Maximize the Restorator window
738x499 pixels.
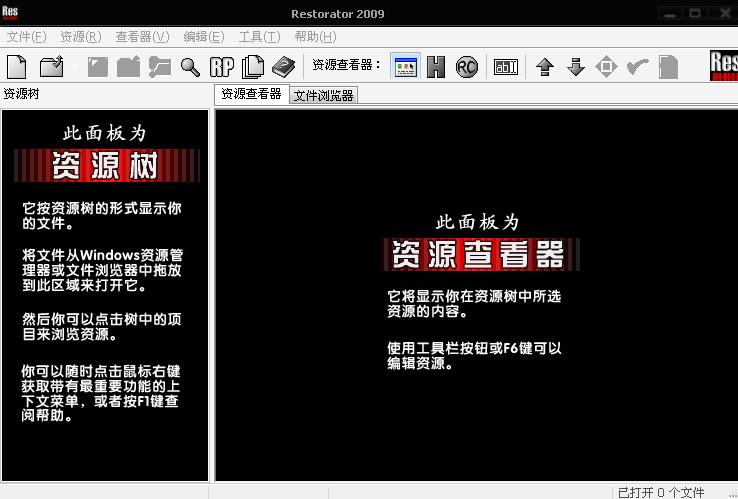[x=695, y=13]
